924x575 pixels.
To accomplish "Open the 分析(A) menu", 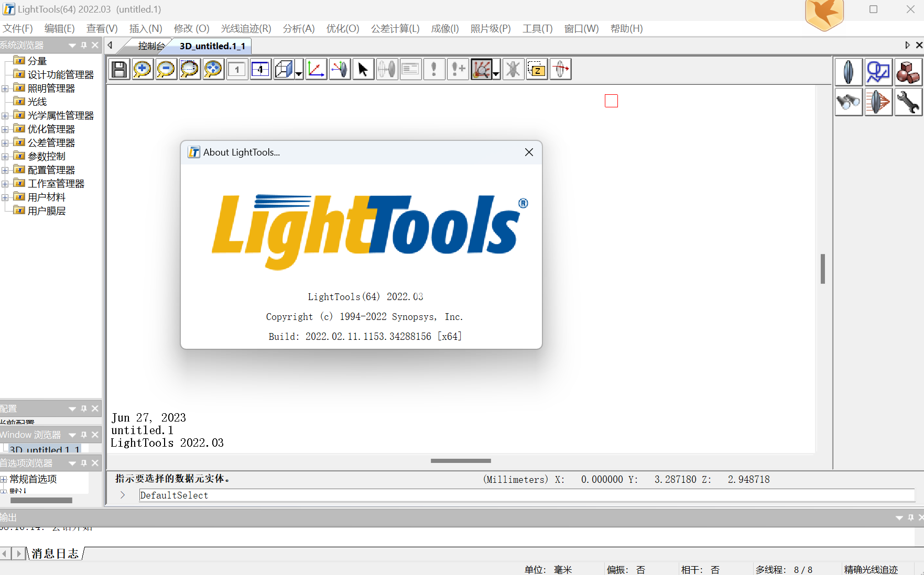I will pos(299,28).
